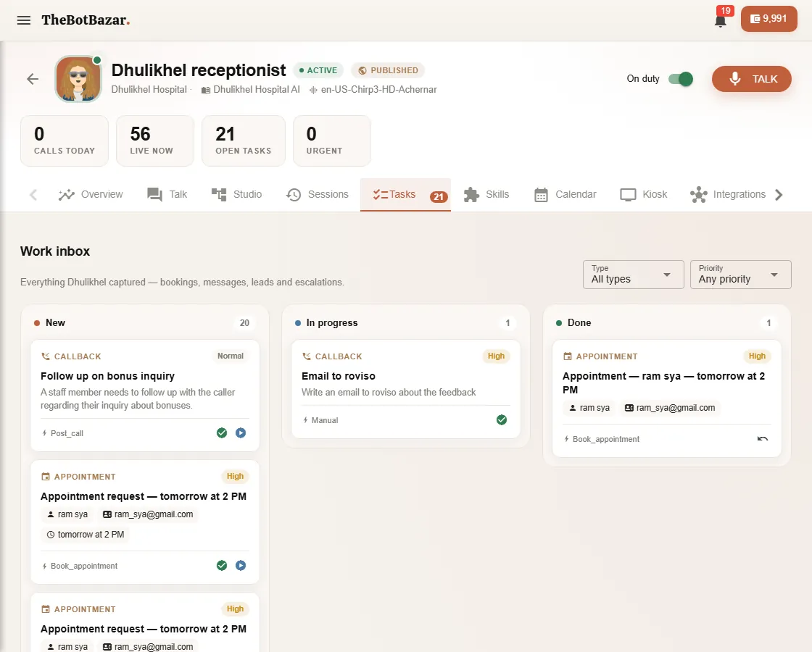Expand the Priority filter dropdown
Viewport: 812px width, 652px height.
click(740, 275)
